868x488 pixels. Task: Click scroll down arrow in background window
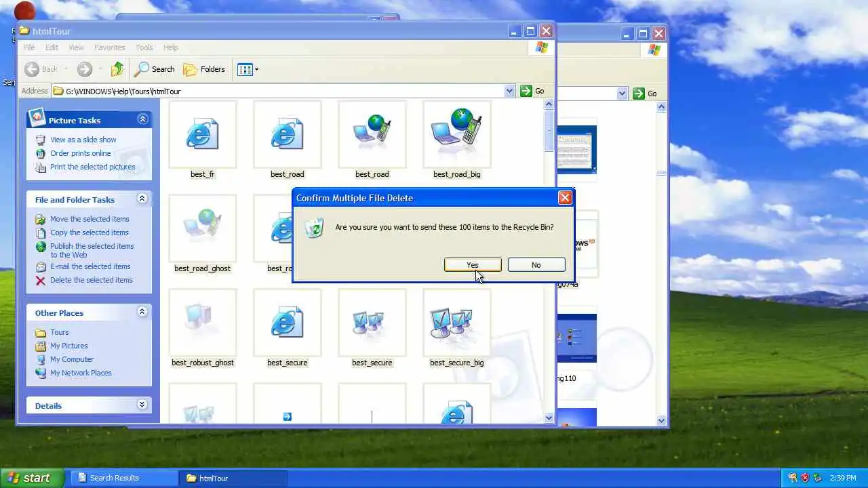[x=662, y=420]
